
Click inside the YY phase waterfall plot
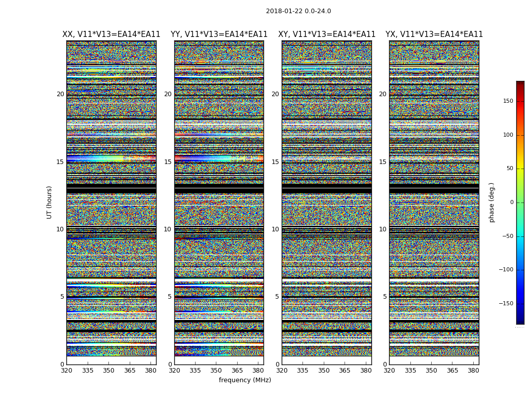(x=219, y=202)
